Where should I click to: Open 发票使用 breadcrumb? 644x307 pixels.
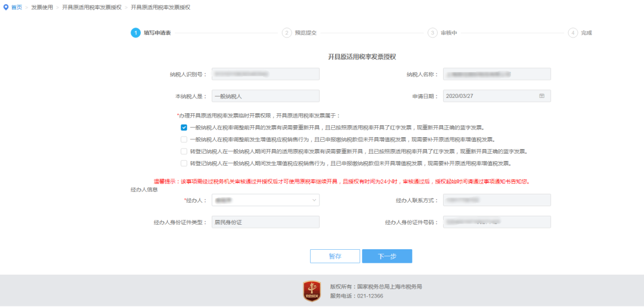click(x=42, y=7)
